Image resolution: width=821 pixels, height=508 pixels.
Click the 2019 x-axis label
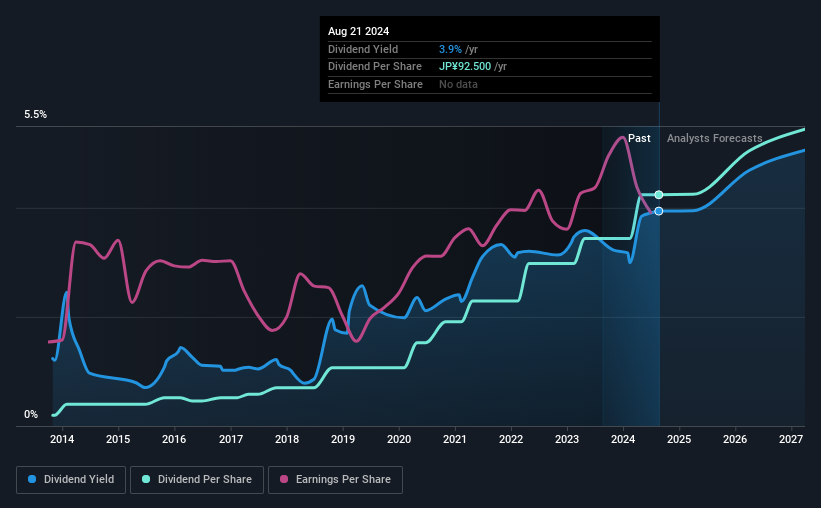[x=343, y=439]
